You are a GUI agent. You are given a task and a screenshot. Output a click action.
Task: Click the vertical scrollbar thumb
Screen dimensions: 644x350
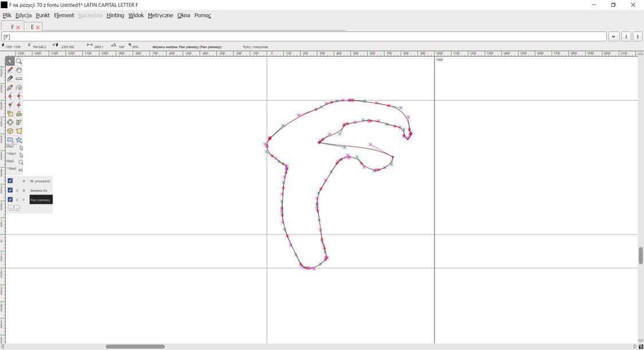(x=641, y=255)
